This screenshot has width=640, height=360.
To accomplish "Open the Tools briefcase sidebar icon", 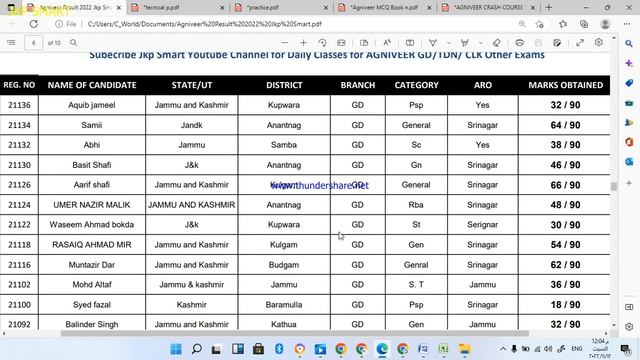I will (629, 103).
